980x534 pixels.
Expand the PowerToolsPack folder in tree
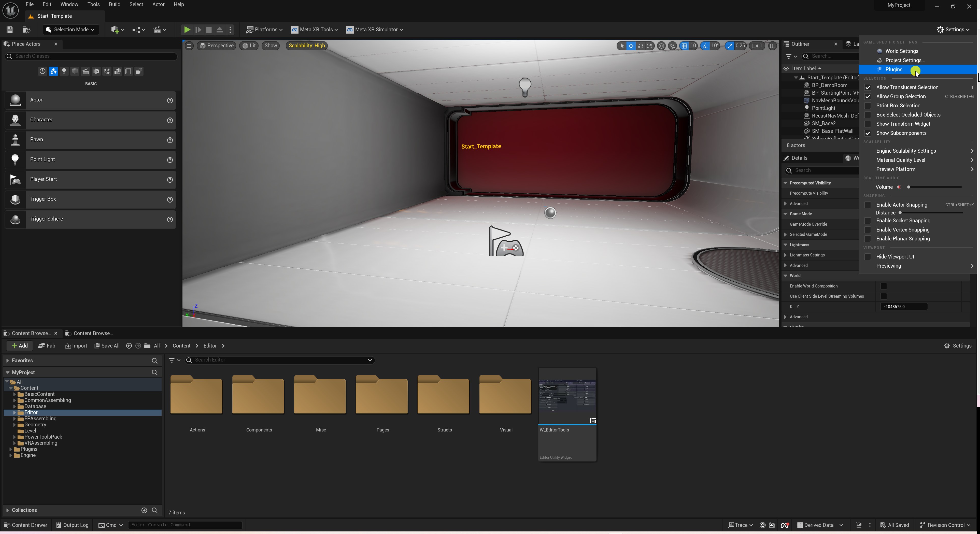(15, 437)
